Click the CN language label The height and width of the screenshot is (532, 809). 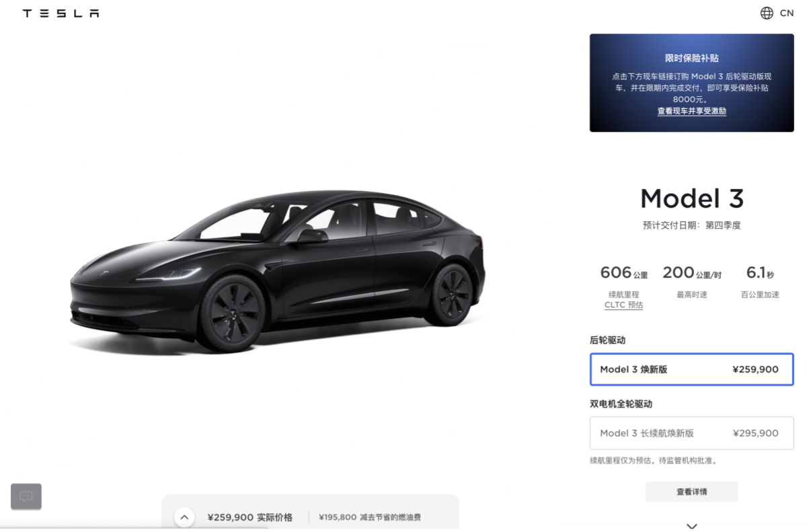pos(787,13)
